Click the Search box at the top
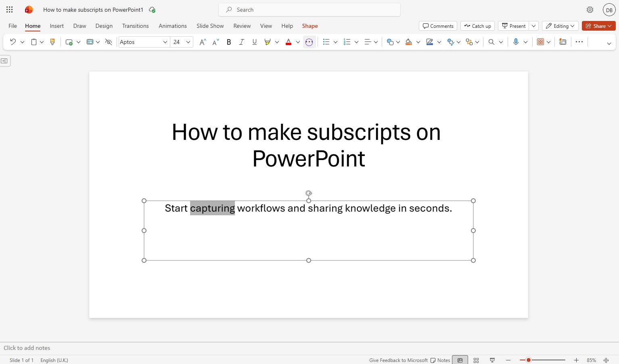The width and height of the screenshot is (619, 364). 309,10
